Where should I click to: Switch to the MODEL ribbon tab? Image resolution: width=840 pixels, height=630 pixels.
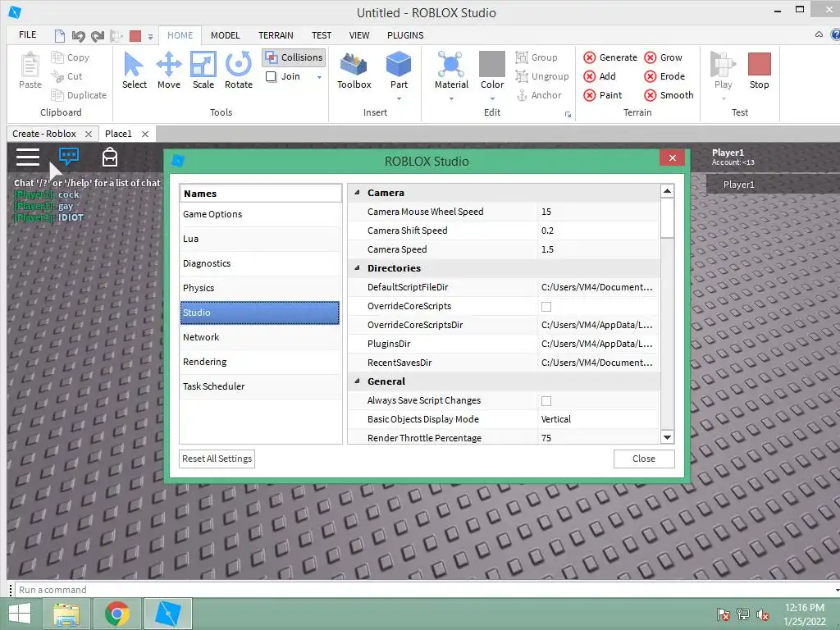pyautogui.click(x=225, y=35)
